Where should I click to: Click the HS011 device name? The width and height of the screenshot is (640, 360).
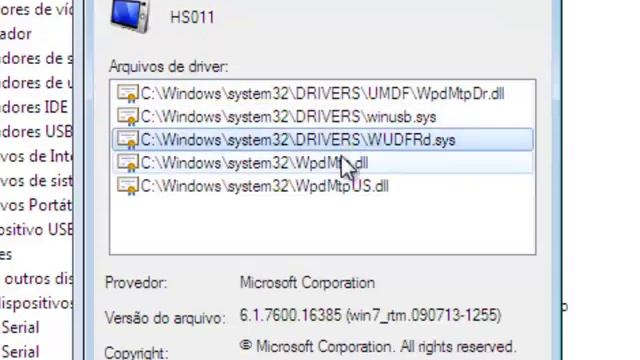(x=192, y=18)
